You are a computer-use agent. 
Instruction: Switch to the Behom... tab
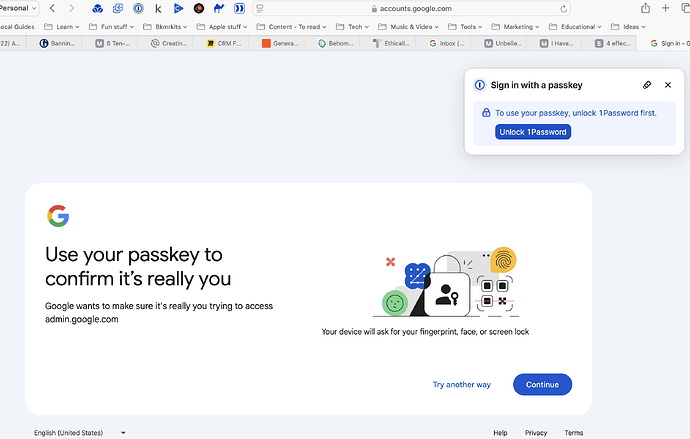pyautogui.click(x=332, y=43)
